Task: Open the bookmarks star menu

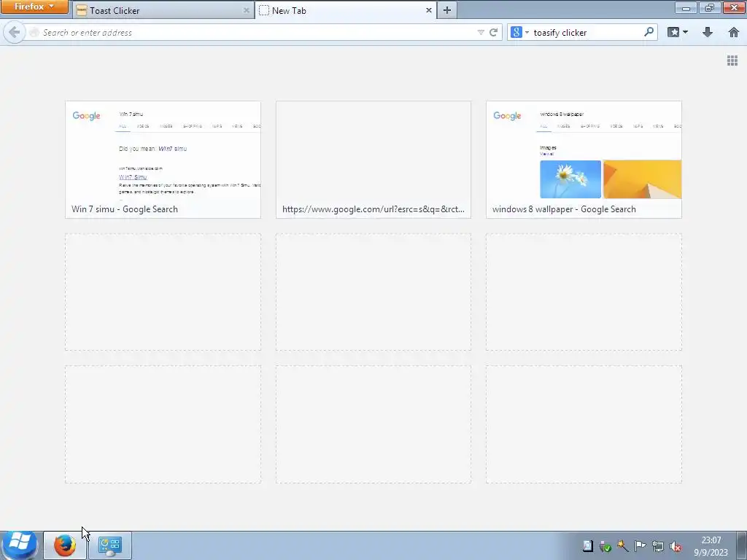Action: coord(673,32)
